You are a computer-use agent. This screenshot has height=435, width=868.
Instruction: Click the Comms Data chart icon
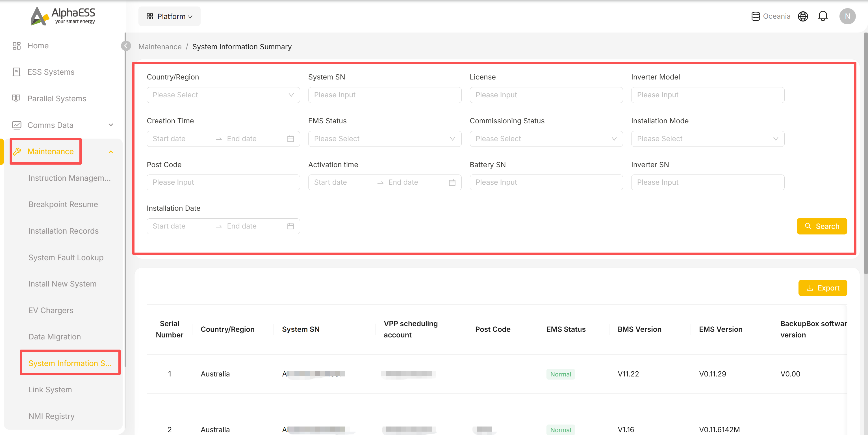[16, 125]
